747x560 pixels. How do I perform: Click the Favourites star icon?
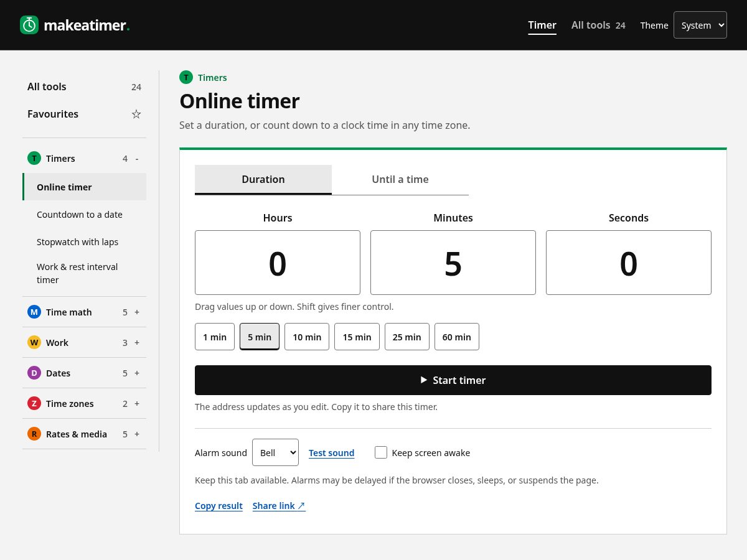pyautogui.click(x=136, y=114)
